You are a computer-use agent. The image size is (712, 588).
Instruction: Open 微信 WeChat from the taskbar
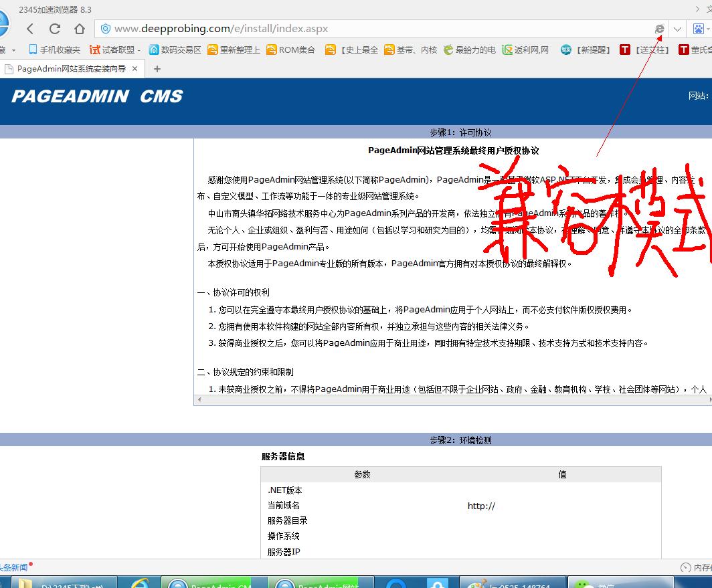pyautogui.click(x=620, y=583)
